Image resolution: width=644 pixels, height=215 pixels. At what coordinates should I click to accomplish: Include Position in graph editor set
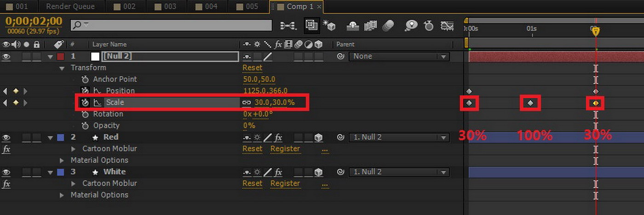97,91
